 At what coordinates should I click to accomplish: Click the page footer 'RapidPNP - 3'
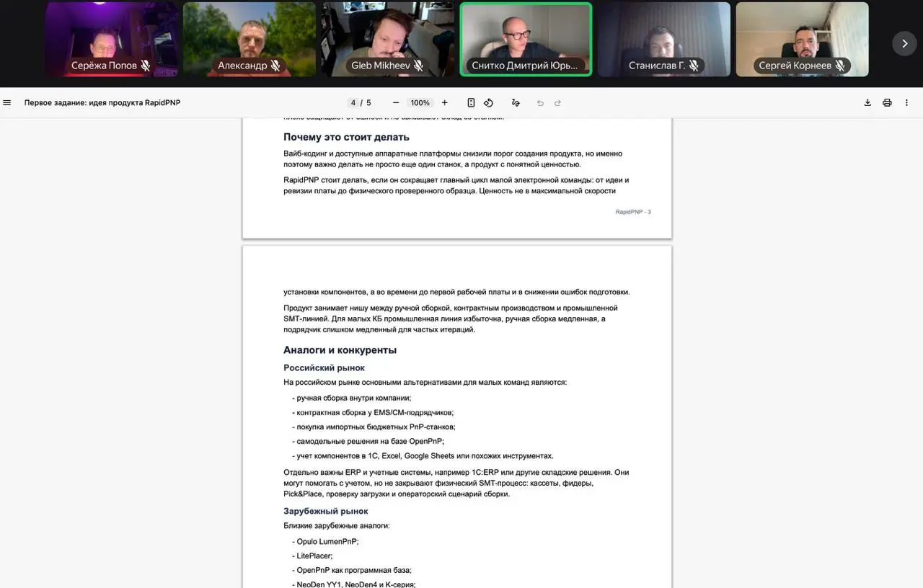[633, 212]
